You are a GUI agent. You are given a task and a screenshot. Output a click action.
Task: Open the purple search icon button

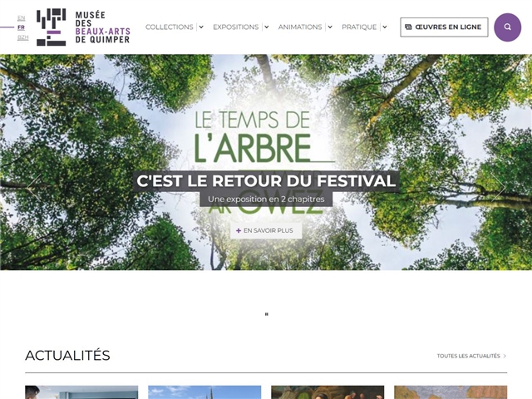coord(507,27)
